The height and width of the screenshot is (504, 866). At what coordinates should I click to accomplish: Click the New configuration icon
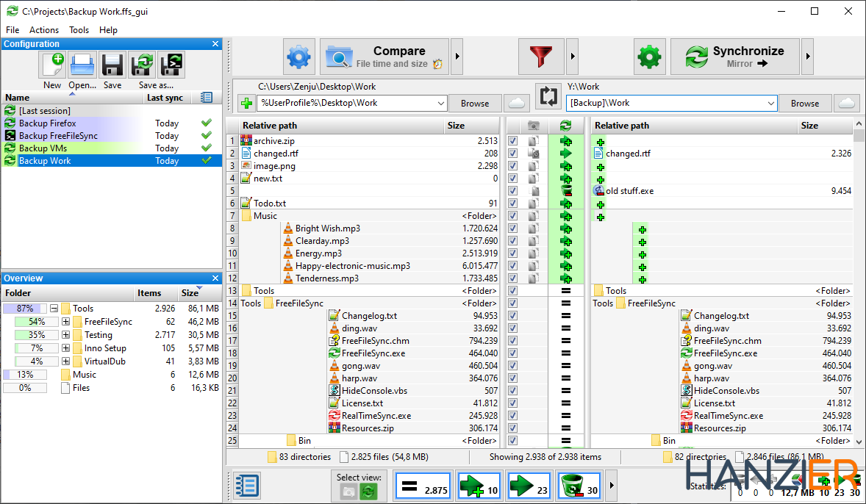click(53, 65)
